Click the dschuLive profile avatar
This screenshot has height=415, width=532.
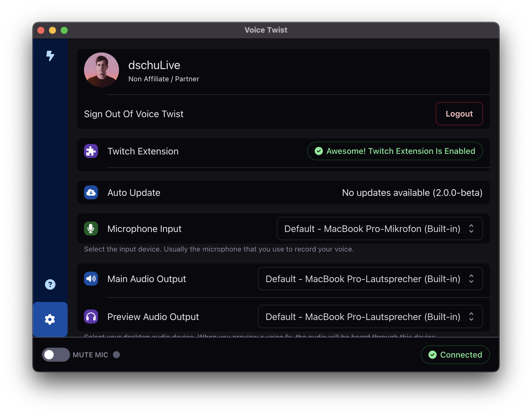tap(101, 70)
